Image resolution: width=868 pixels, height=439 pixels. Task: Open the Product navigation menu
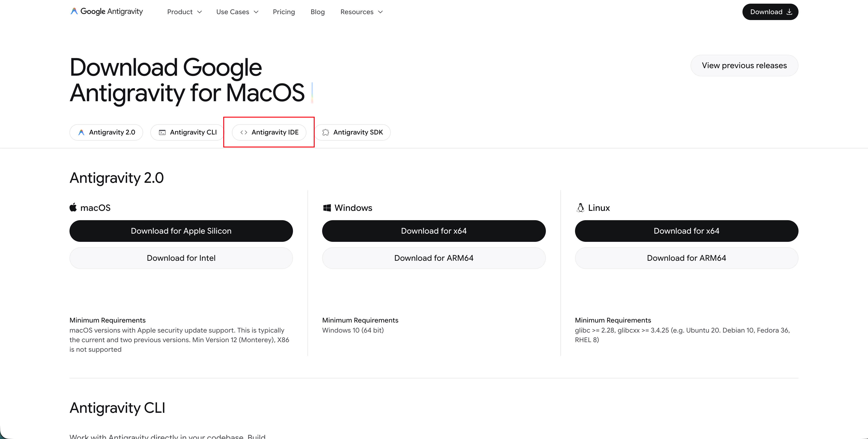point(184,12)
